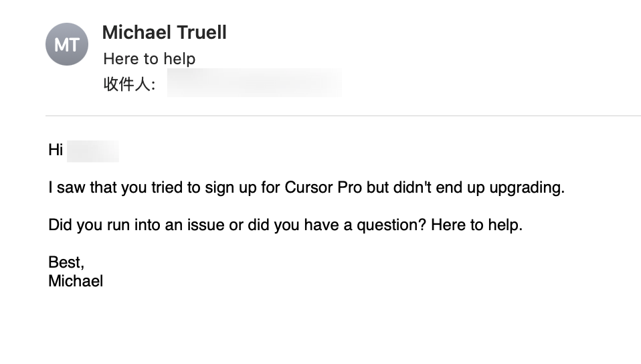Screen dimensions: 641x364
Task: Click Here to help at sentence end
Action: pos(476,225)
